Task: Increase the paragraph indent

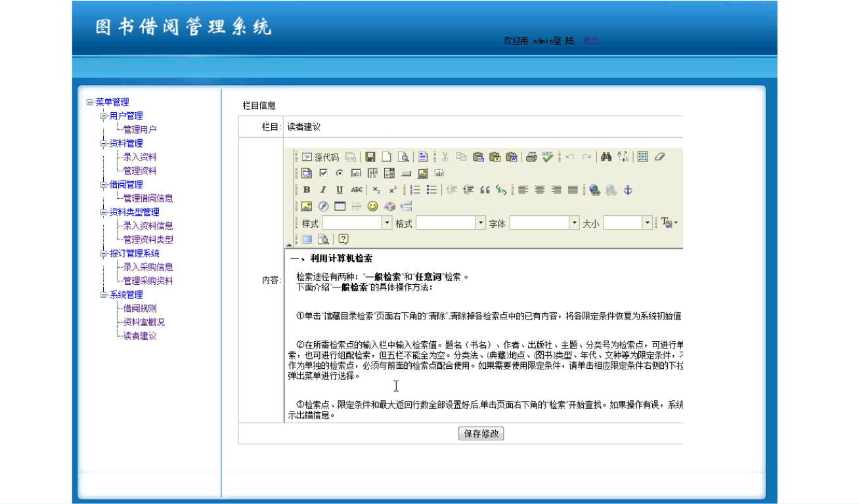Action: [468, 190]
